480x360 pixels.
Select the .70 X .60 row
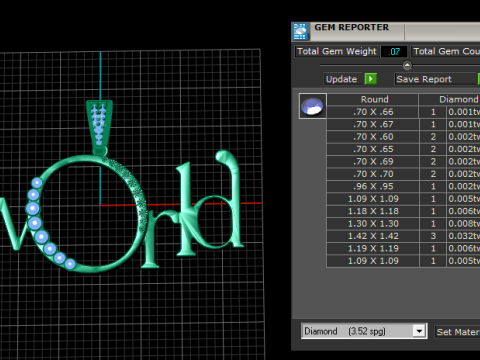pos(403,137)
